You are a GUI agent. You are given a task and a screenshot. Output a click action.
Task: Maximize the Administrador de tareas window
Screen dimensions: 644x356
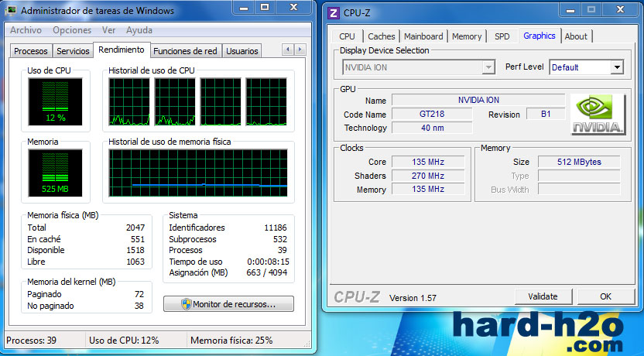point(265,8)
